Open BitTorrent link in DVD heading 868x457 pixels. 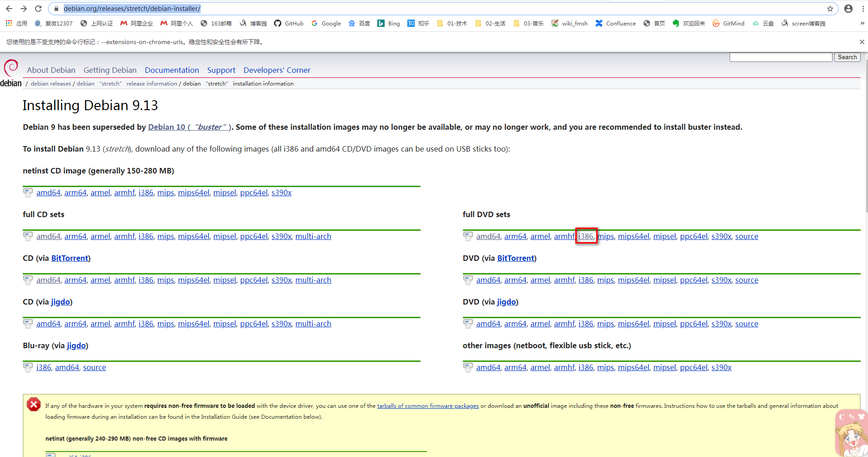[516, 258]
